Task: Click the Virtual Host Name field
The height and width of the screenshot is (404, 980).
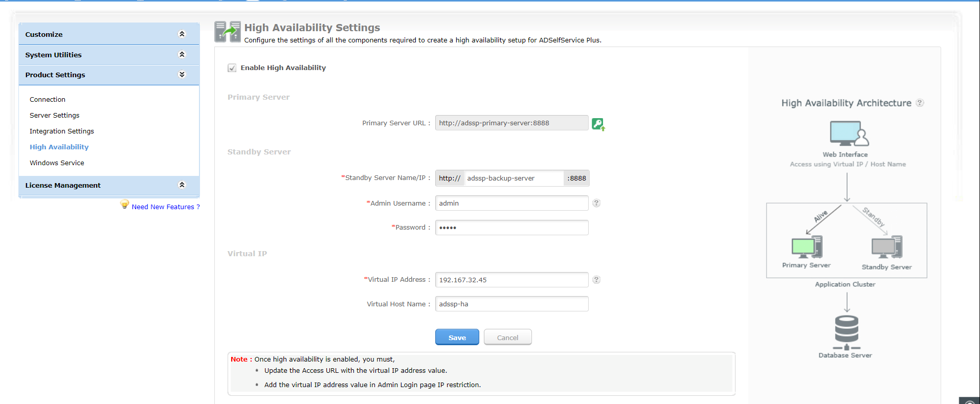Action: (511, 304)
